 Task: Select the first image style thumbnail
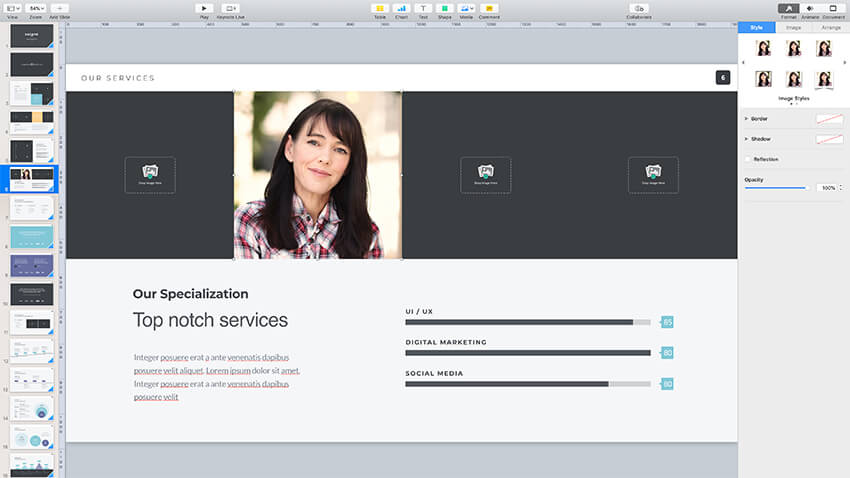[x=764, y=48]
